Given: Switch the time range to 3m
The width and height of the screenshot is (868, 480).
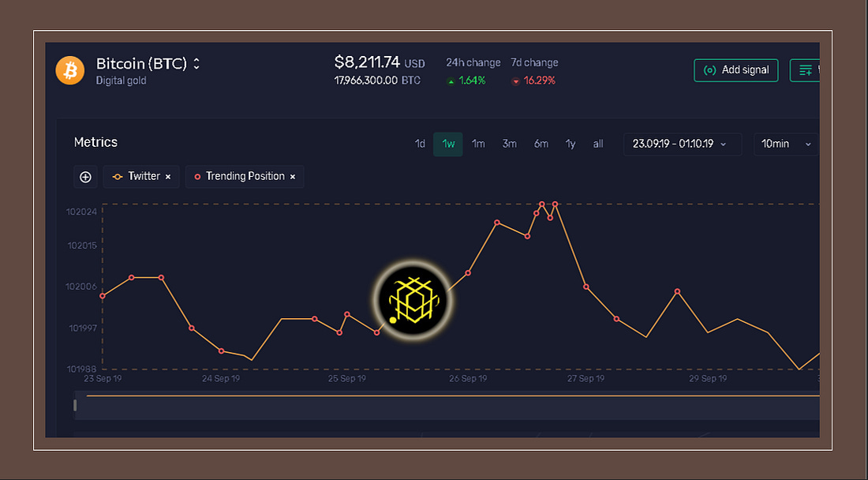Looking at the screenshot, I should tap(509, 144).
